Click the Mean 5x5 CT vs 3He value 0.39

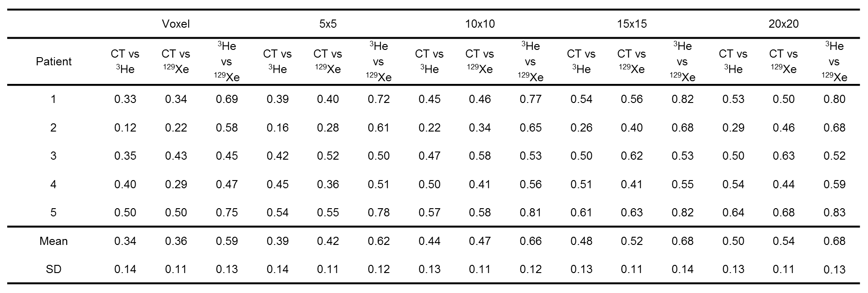coord(278,241)
